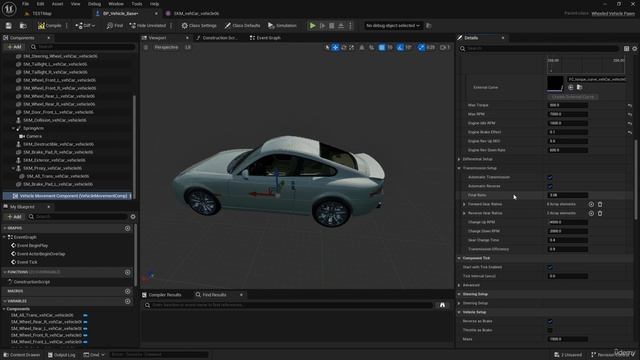Click the Save blueprint icon in the toolbar
640x360 pixels.
(9, 26)
